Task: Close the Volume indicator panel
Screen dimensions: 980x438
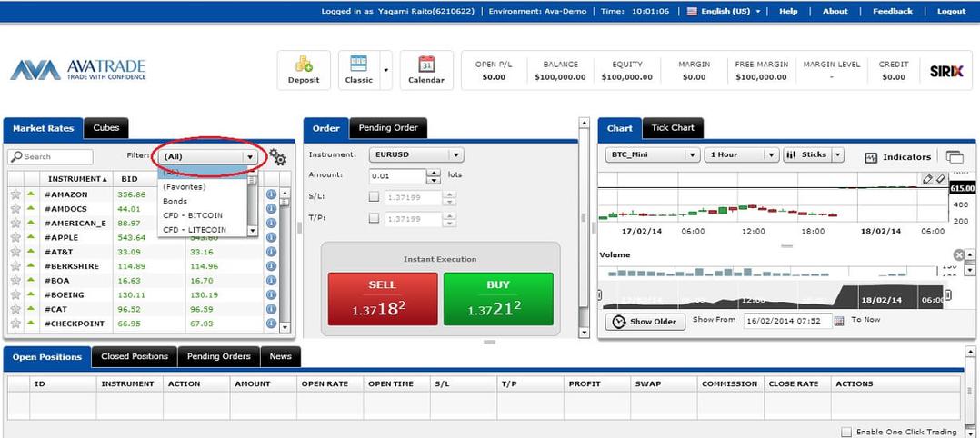Action: 959,255
